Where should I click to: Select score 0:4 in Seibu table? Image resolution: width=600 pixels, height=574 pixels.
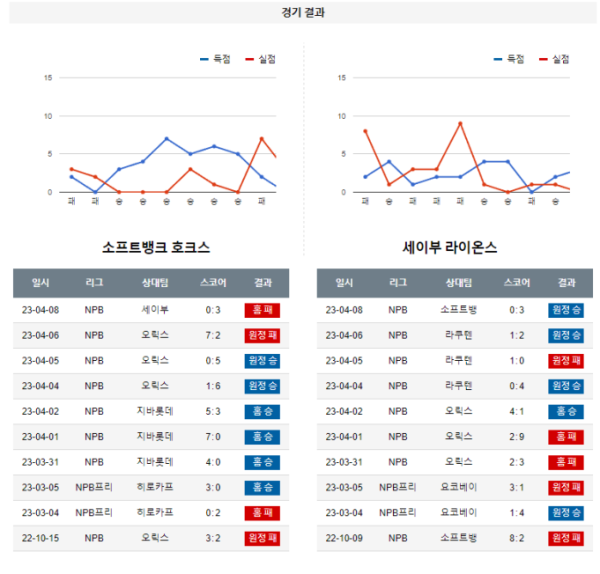pos(517,386)
